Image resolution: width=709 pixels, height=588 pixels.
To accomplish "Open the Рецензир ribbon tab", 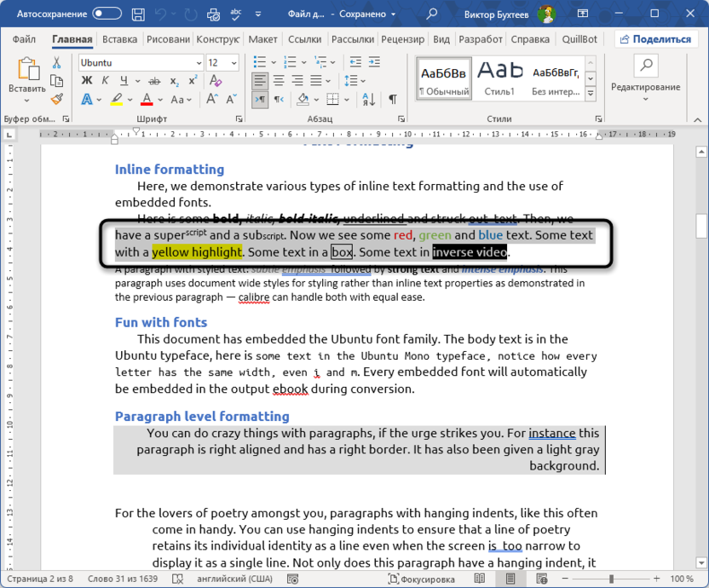I will click(402, 39).
